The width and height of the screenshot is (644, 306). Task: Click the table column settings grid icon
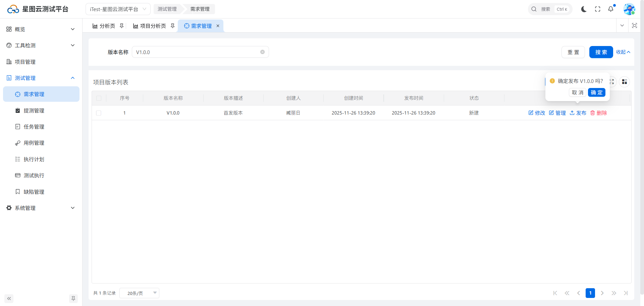(x=624, y=82)
